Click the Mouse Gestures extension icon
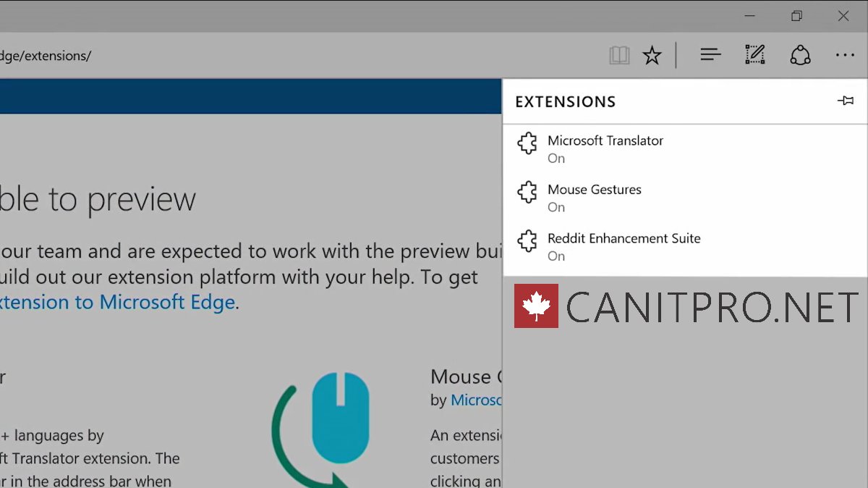The height and width of the screenshot is (488, 868). (527, 192)
